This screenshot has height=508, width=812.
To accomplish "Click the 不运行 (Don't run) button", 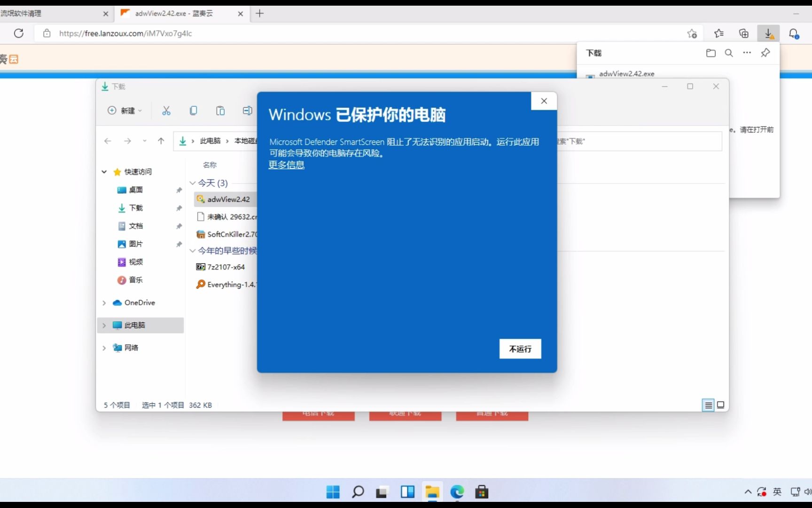I will (x=520, y=349).
